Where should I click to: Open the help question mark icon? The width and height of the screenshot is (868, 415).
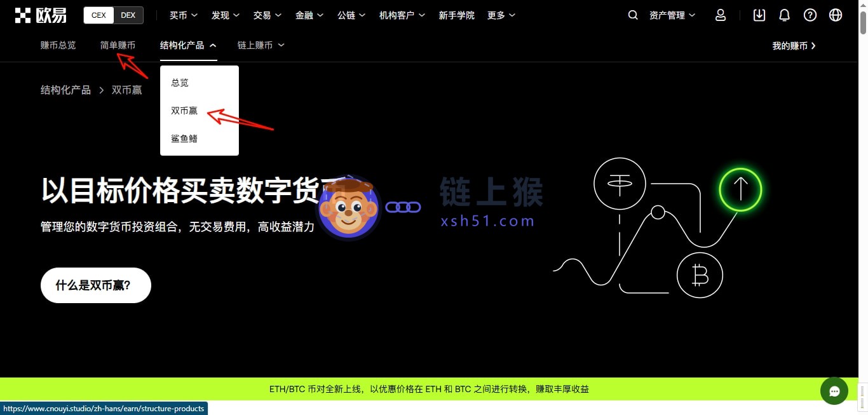(810, 15)
